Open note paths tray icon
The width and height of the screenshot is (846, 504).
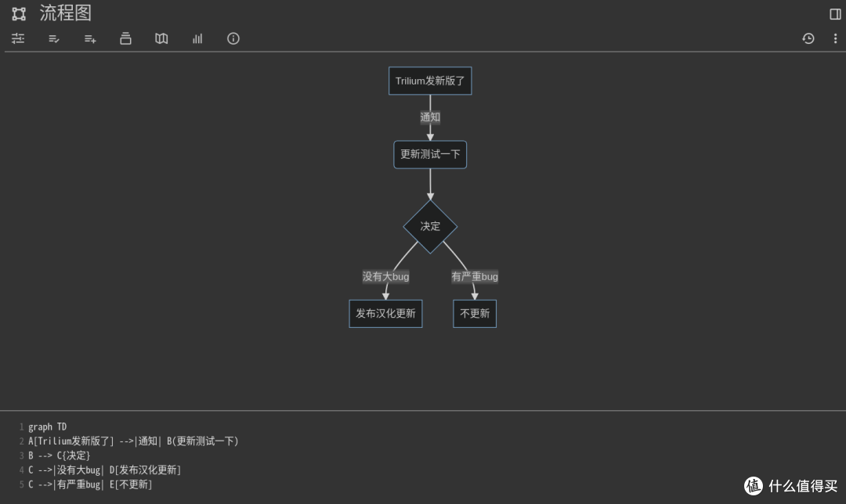tap(125, 38)
